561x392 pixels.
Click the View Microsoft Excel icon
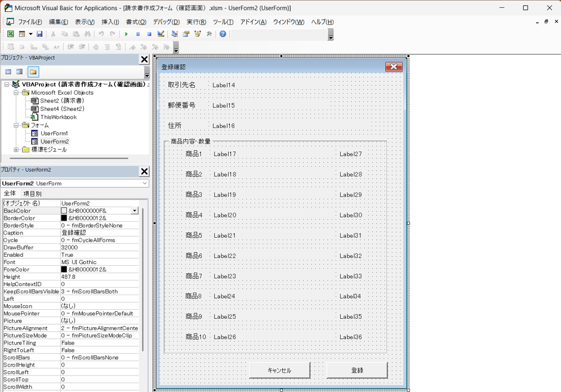(x=10, y=34)
